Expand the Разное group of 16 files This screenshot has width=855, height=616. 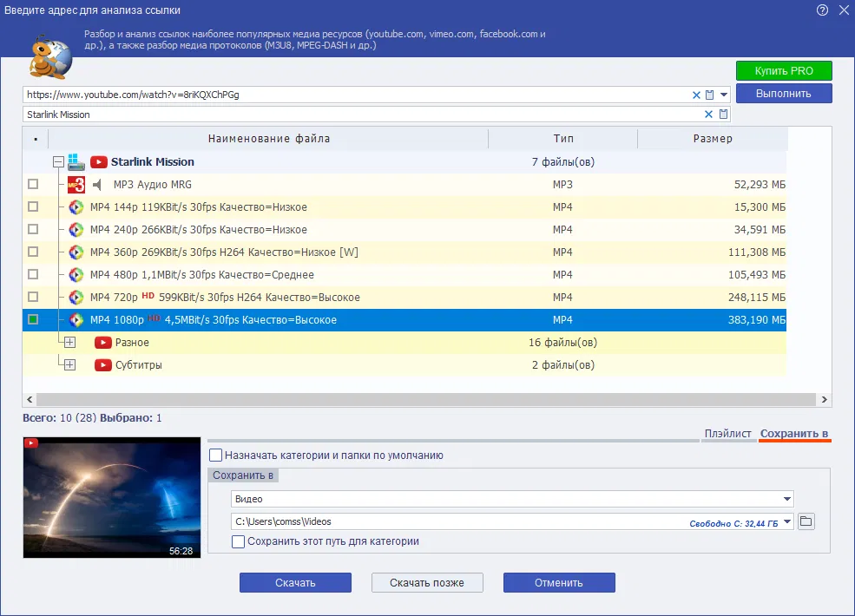[69, 342]
